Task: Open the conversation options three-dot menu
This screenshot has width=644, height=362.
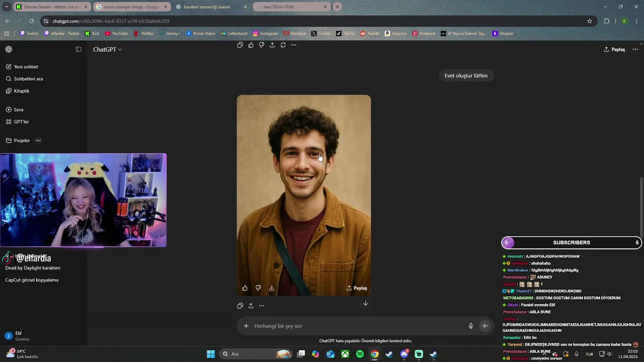Action: (635, 49)
